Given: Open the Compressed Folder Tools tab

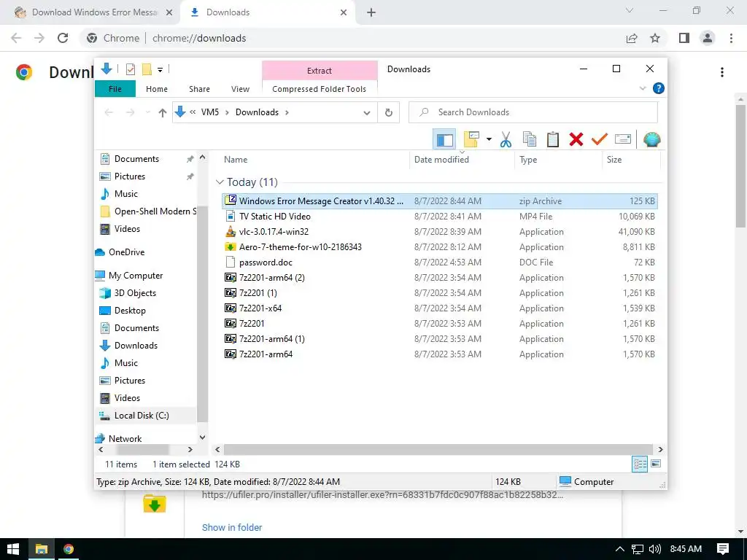Looking at the screenshot, I should [x=320, y=89].
